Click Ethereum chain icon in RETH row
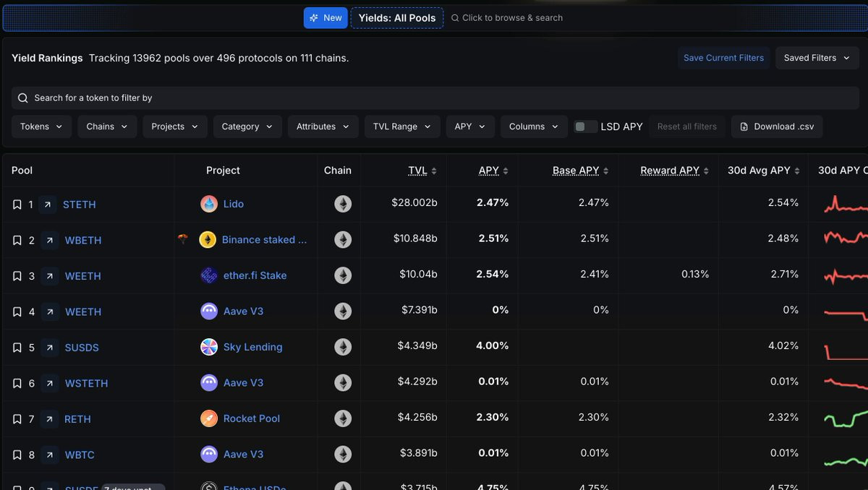Viewport: 868px width, 490px height. (x=343, y=418)
